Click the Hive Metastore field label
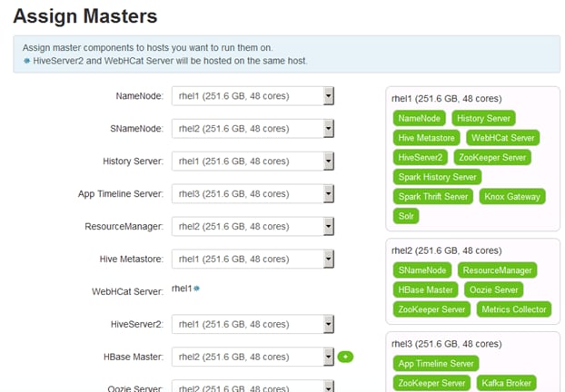The image size is (565, 392). click(132, 260)
